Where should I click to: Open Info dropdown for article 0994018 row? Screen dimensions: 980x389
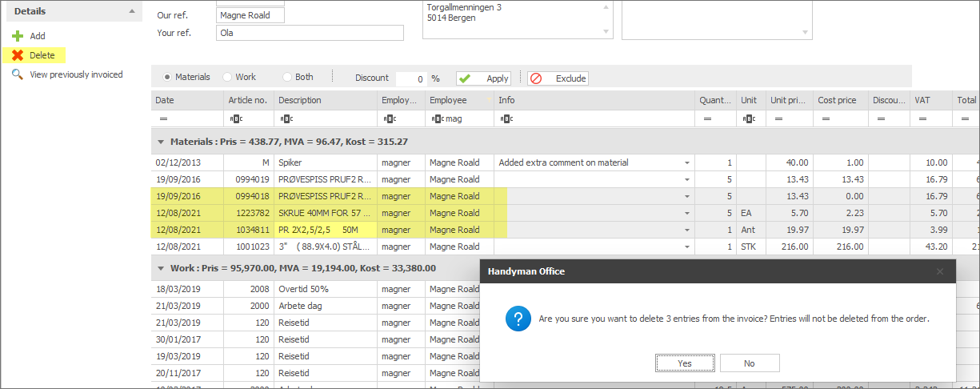[x=687, y=196]
